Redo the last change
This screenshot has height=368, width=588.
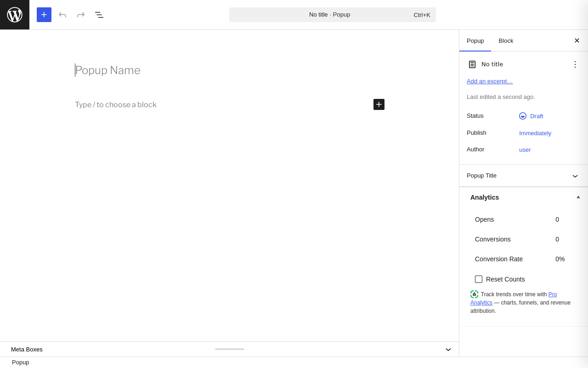(81, 15)
